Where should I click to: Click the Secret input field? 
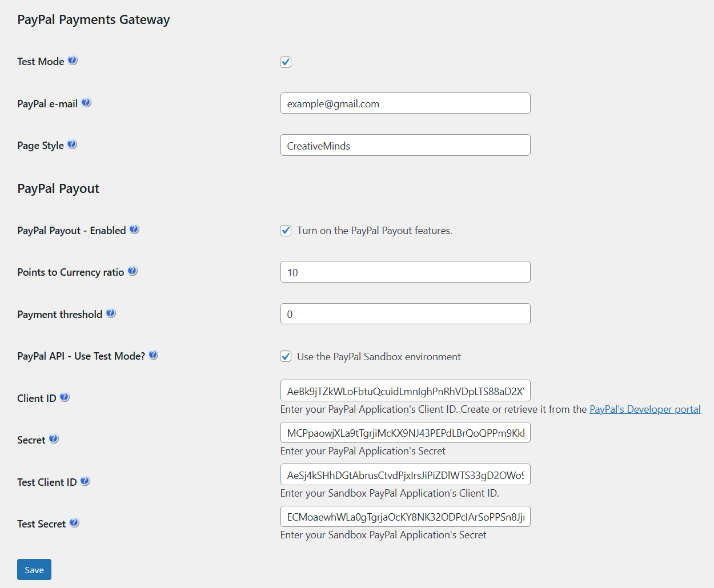coord(406,433)
